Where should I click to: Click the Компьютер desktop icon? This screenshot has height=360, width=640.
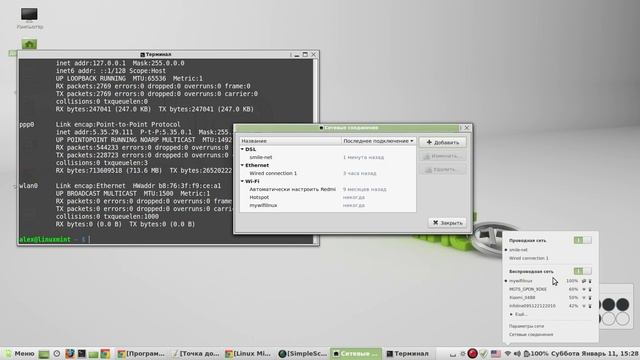tap(29, 19)
